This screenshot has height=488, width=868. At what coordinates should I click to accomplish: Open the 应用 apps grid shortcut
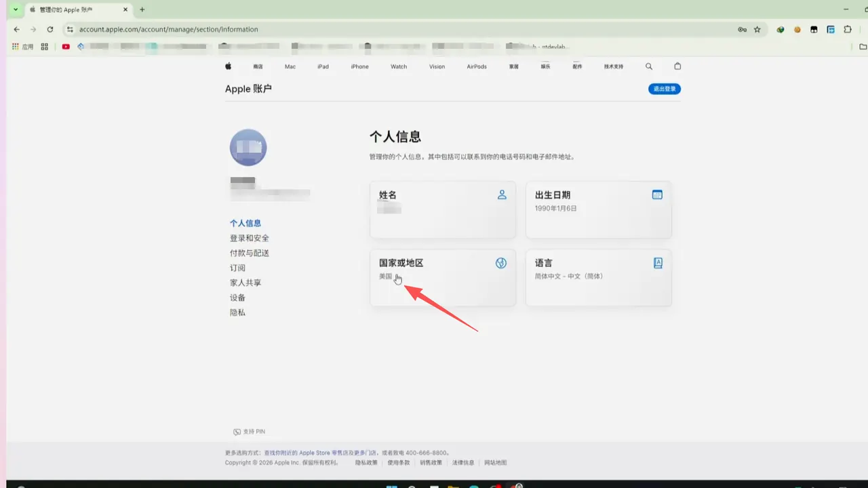click(22, 47)
